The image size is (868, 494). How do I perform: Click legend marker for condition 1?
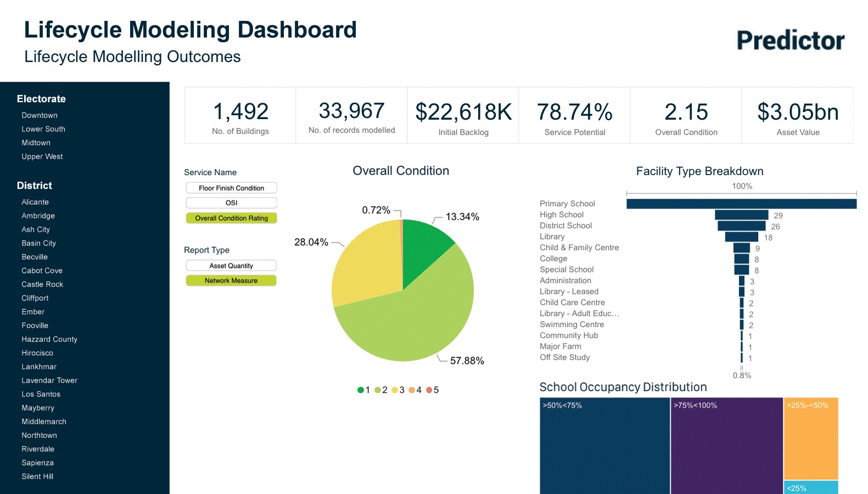tap(361, 390)
